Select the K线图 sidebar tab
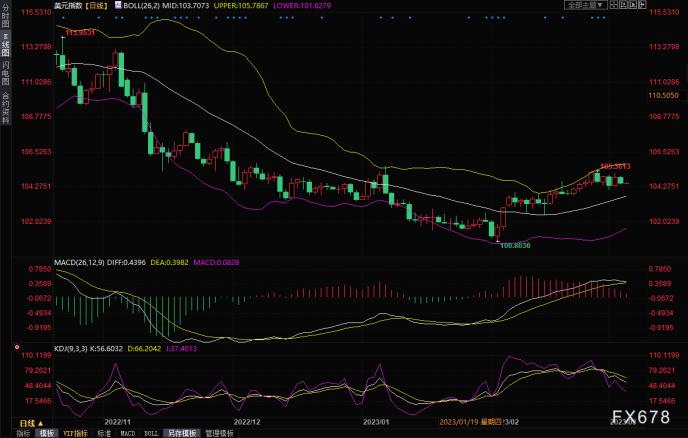 (x=4, y=47)
